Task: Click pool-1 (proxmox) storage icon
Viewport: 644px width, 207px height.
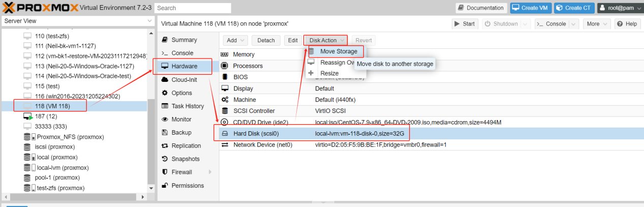Action: (x=28, y=178)
